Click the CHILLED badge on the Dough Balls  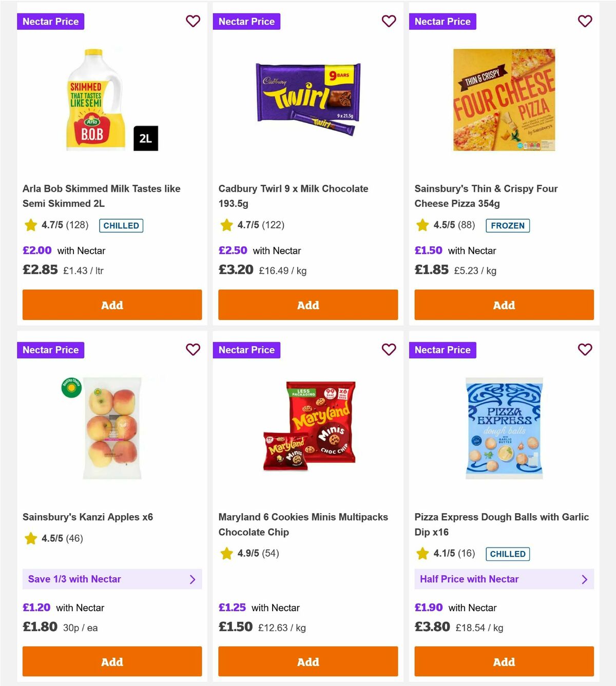point(508,554)
